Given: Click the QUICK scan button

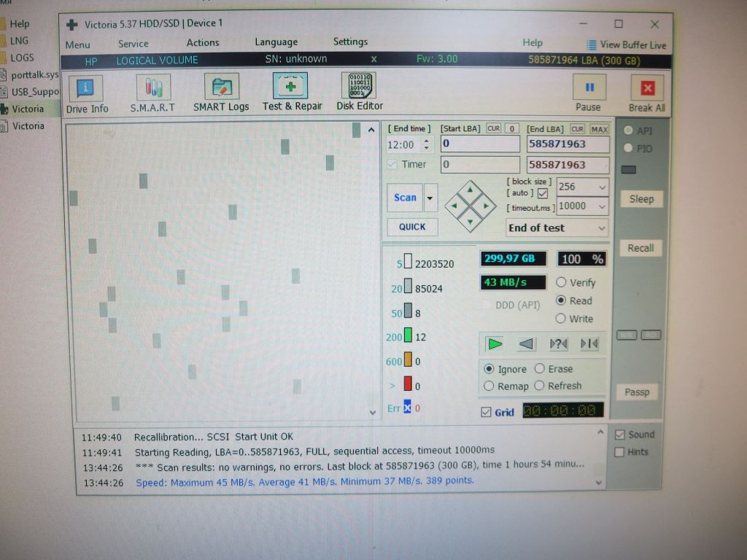Looking at the screenshot, I should (412, 227).
